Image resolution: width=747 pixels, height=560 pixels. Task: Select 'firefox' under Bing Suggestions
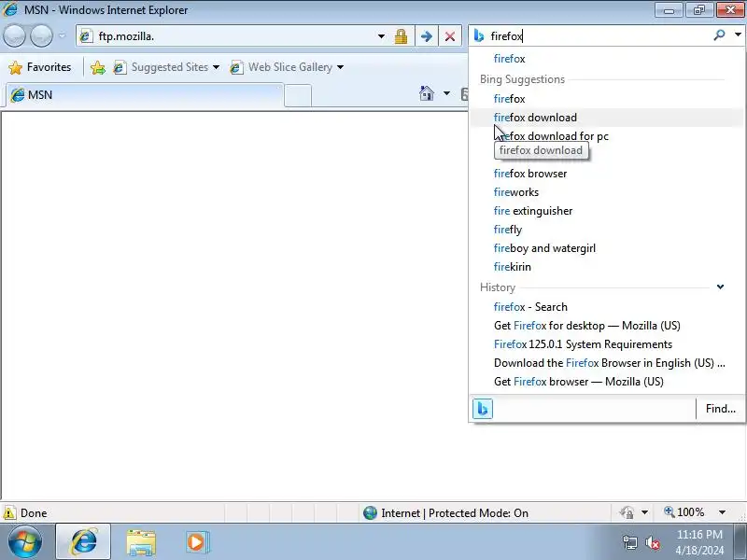click(607, 99)
